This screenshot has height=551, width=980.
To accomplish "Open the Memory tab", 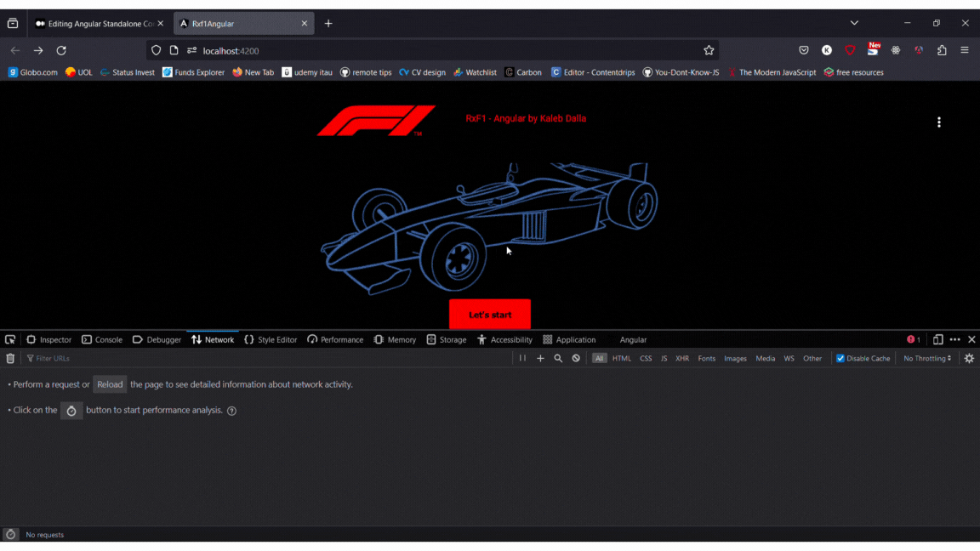I will 395,340.
